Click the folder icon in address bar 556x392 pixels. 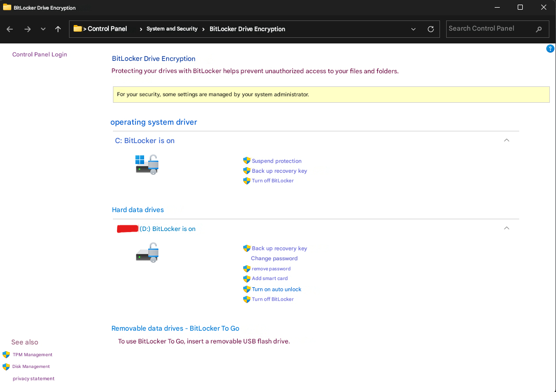78,29
